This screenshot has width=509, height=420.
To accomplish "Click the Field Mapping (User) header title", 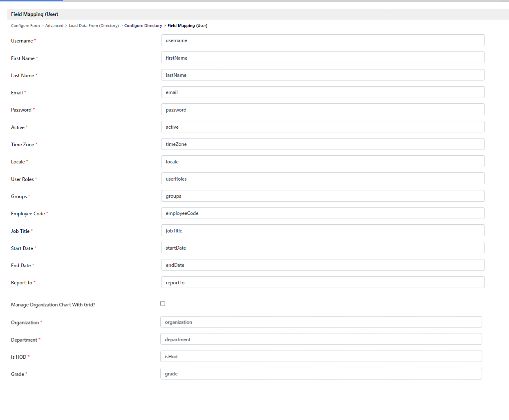I will tap(35, 14).
